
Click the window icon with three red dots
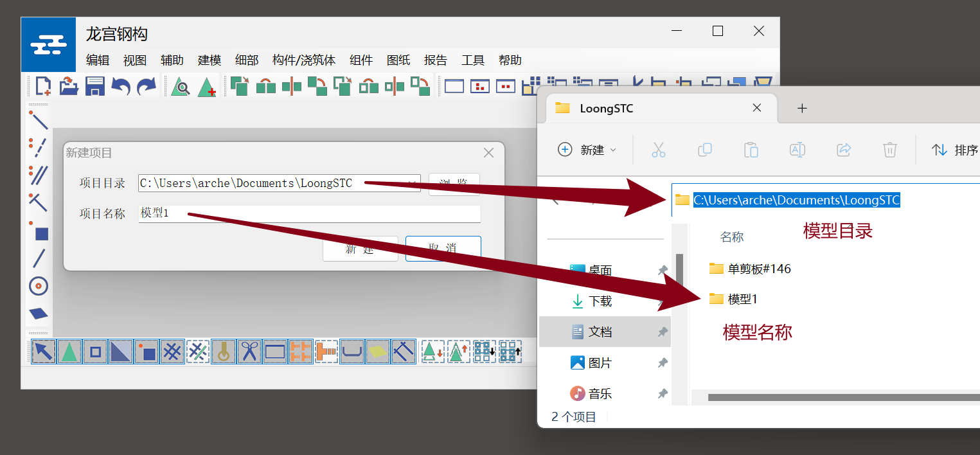pos(480,86)
